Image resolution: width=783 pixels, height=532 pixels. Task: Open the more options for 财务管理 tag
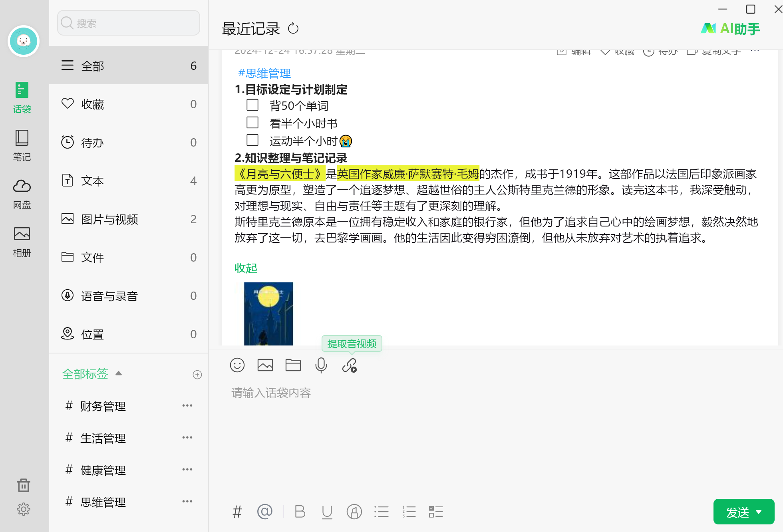(x=187, y=406)
